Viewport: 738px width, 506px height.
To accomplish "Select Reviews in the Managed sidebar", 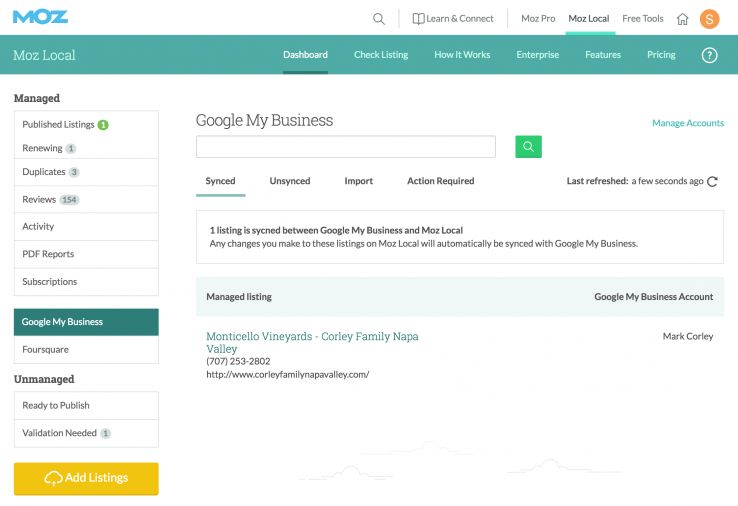I will [40, 200].
